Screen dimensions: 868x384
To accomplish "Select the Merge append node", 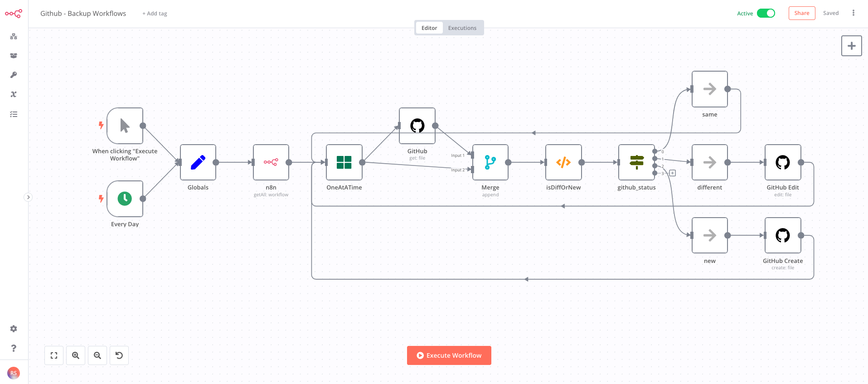I will [490, 162].
